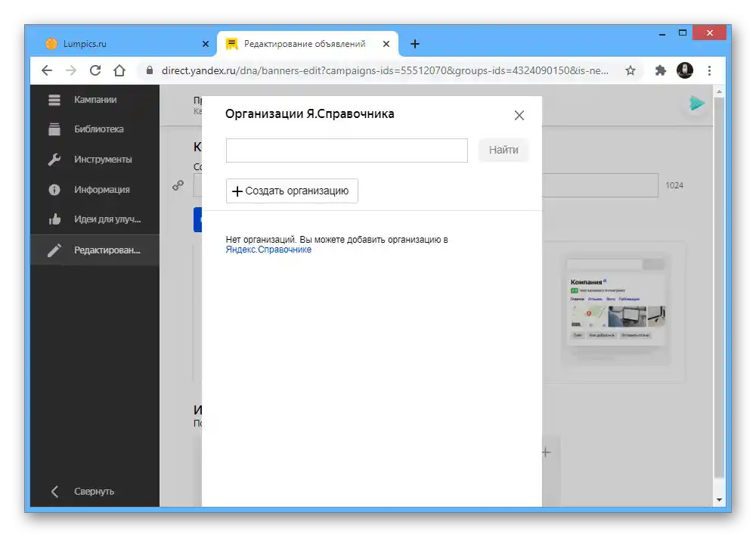Open the Яндекс.Справочнике link
The image size is (756, 537).
click(268, 250)
